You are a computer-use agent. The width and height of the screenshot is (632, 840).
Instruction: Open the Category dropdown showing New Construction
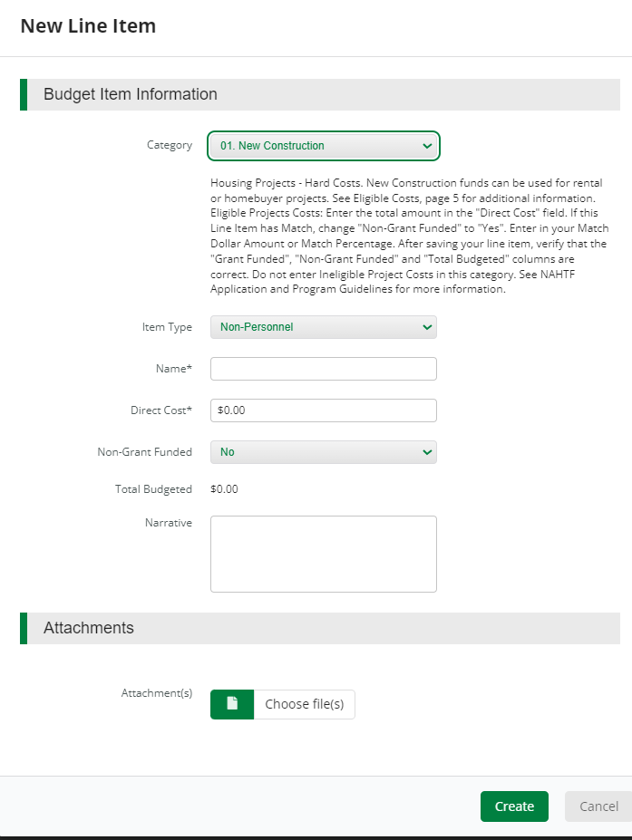tap(323, 146)
